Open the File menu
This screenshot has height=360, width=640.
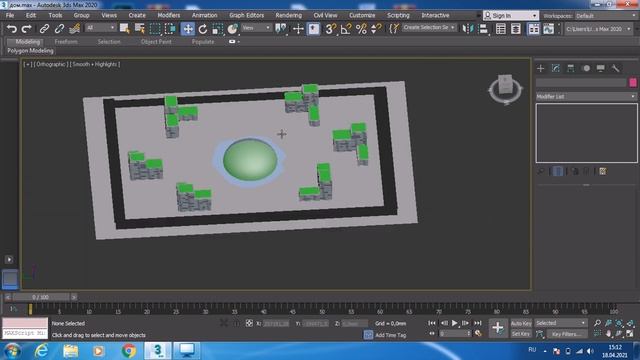(10, 15)
